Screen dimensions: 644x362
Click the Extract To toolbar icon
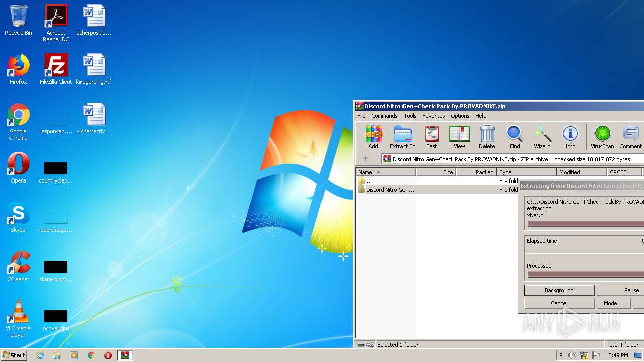tap(403, 137)
